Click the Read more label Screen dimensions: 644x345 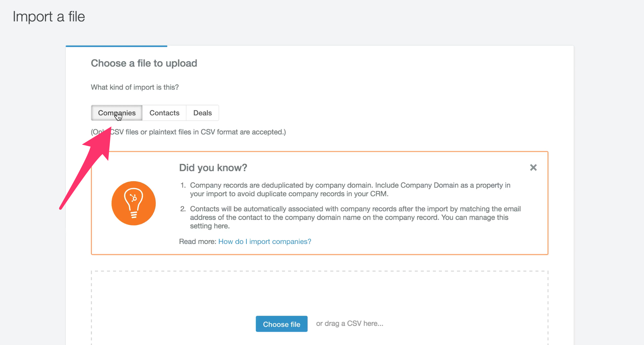click(x=198, y=241)
